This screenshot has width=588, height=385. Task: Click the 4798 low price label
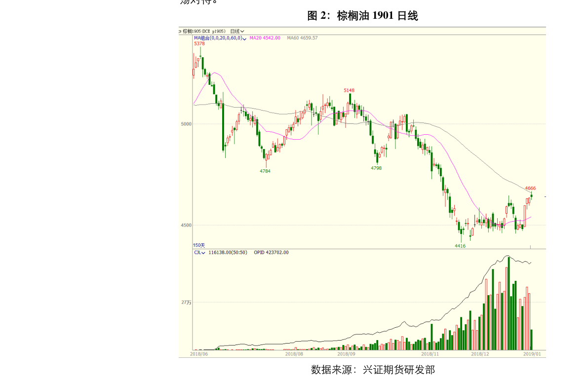[x=376, y=168]
